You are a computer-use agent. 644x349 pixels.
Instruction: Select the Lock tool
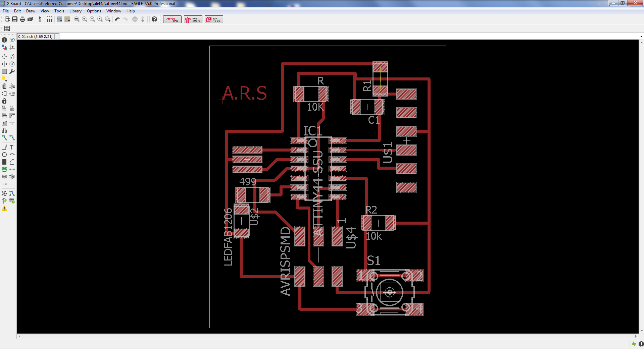(x=4, y=101)
